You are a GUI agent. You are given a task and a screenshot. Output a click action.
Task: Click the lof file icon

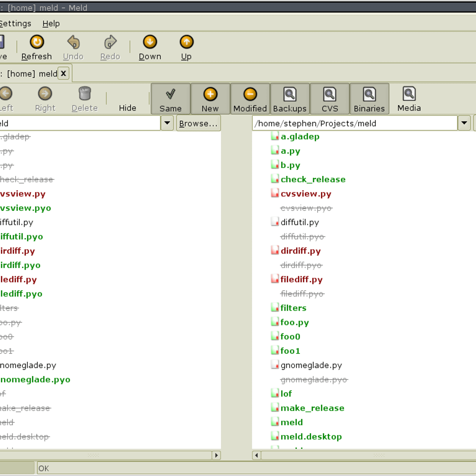point(275,393)
